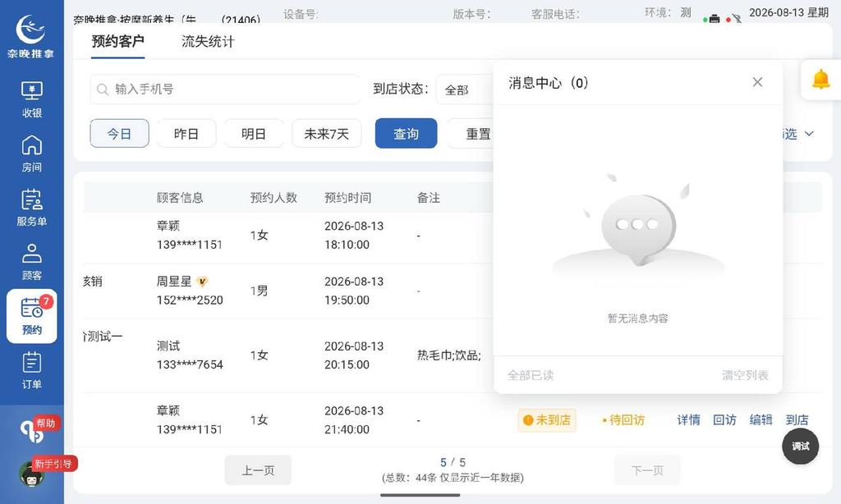
Task: Click 到店 for the 21:40:00 reservation
Action: point(797,419)
